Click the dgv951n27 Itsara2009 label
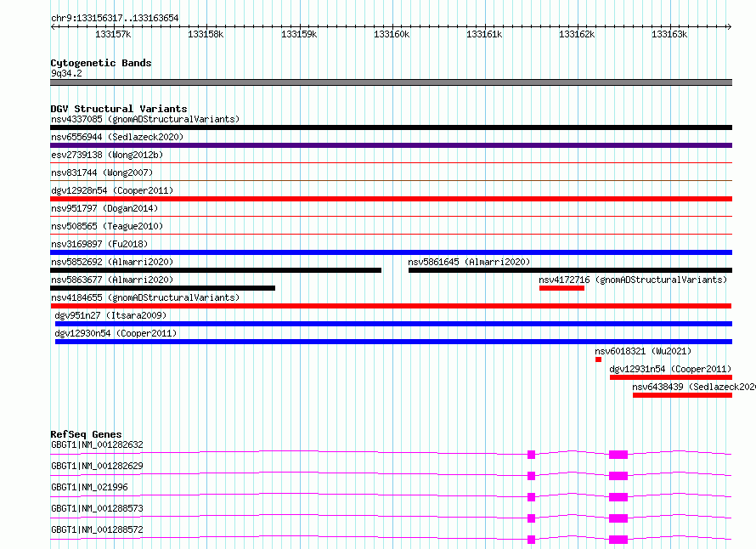The height and width of the screenshot is (549, 756). pos(110,315)
